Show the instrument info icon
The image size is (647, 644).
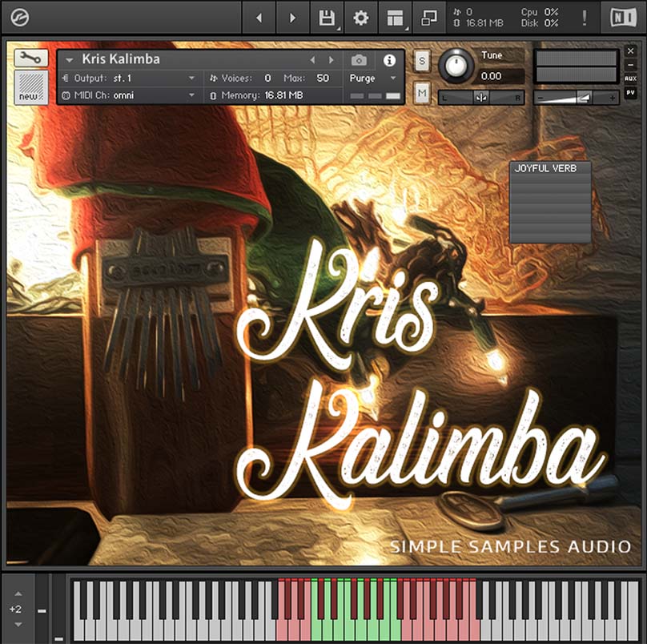click(389, 60)
